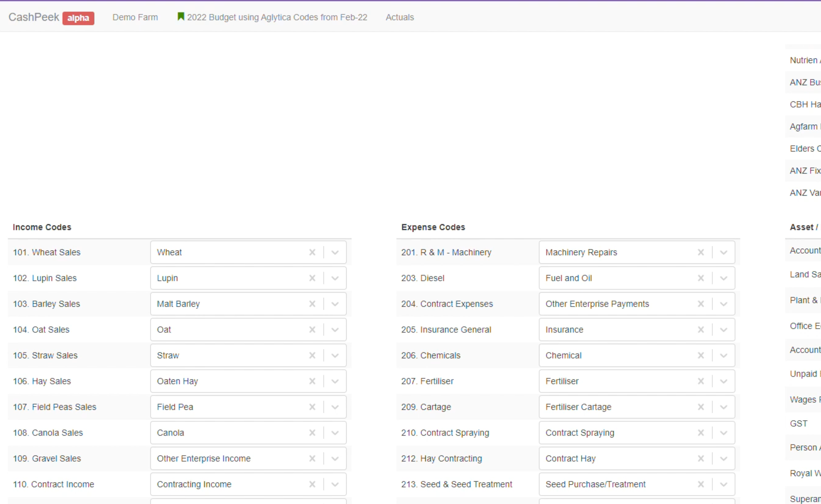Open Demo Farm menu item
Viewport: 821px width, 504px height.
point(135,17)
